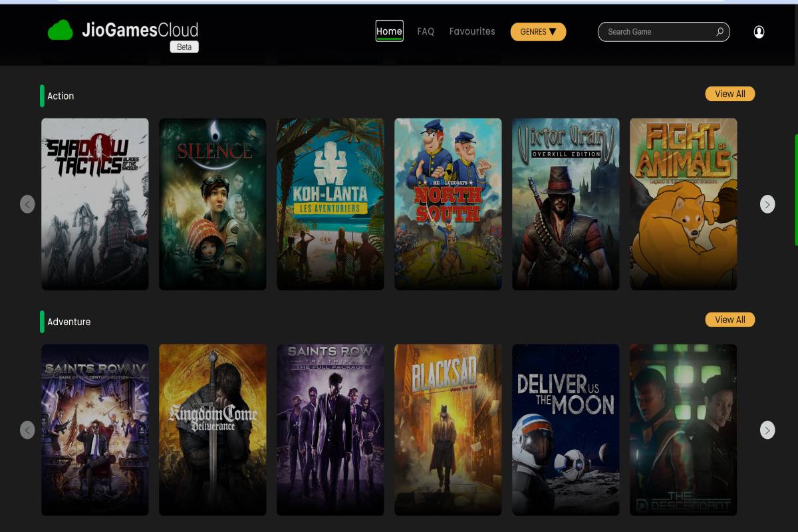Open Saints Row The Third card
The height and width of the screenshot is (532, 798).
pos(331,430)
